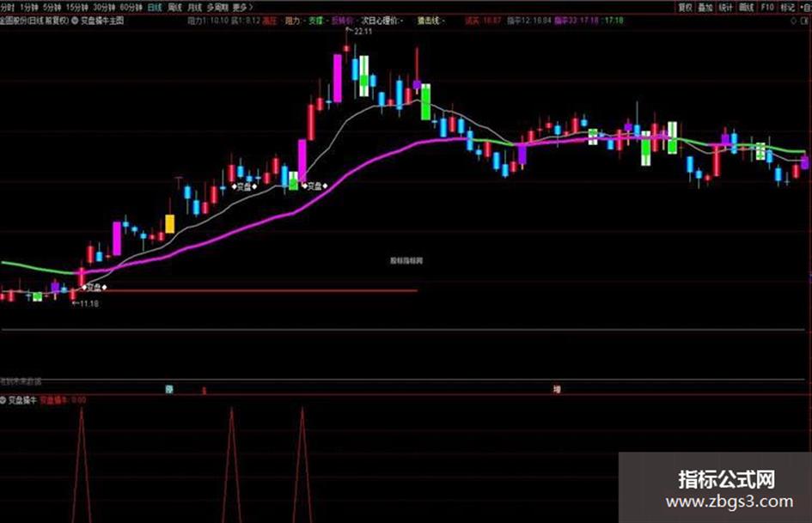Click the candle with the tallest upper shadow

417,71
